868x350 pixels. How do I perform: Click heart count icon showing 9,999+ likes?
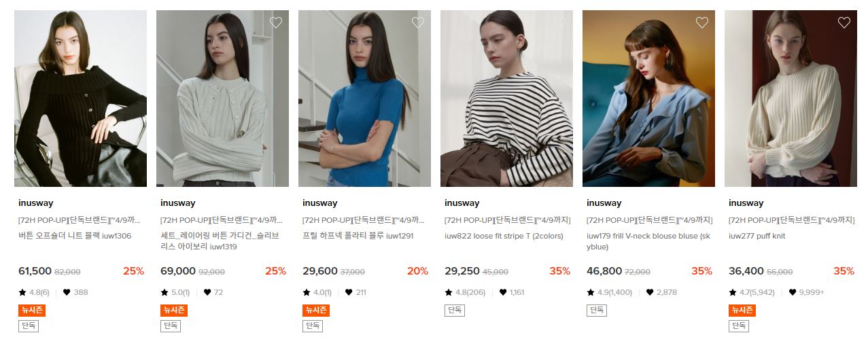tap(792, 292)
